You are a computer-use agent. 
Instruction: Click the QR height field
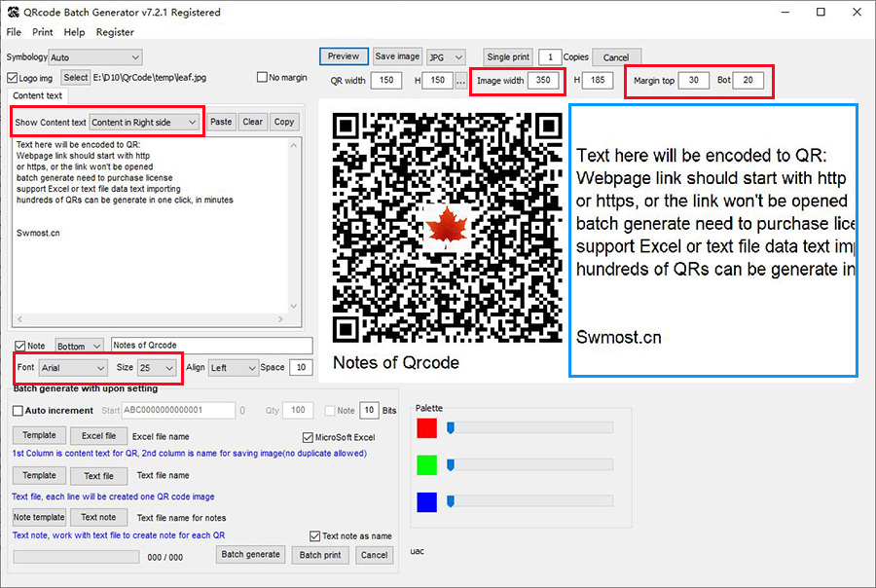[437, 80]
